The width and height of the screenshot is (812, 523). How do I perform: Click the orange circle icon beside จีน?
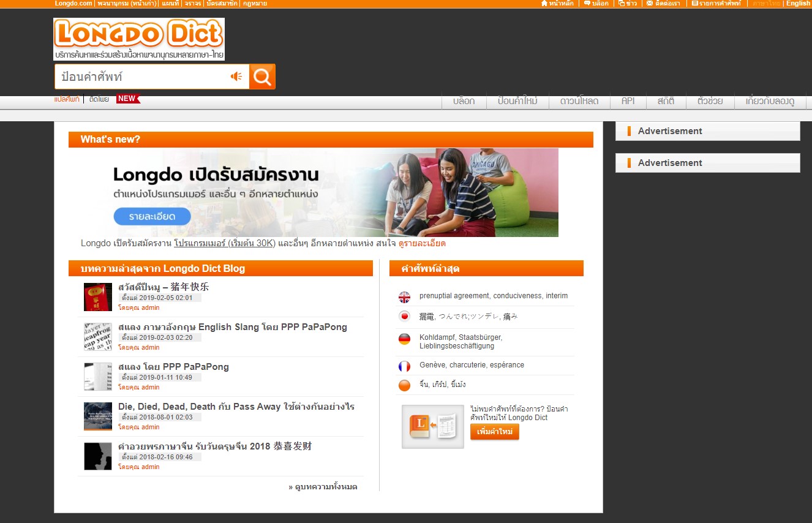[x=404, y=386]
